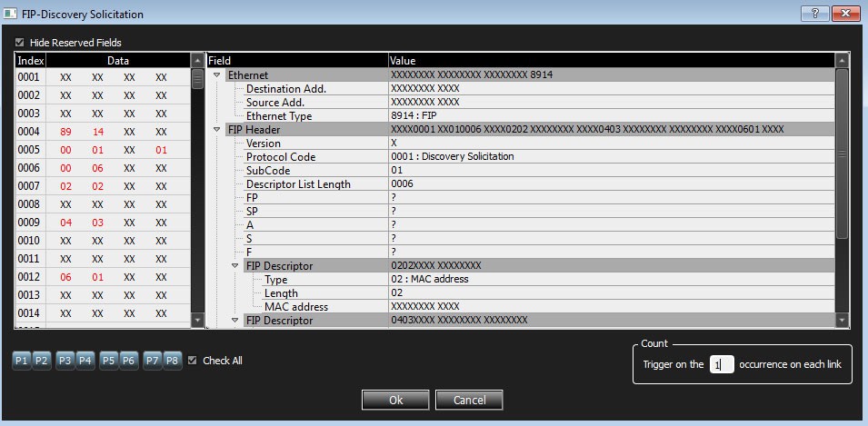Click the field list vertical scrollbar thumb
Image resolution: width=868 pixels, height=426 pixels.
click(842, 154)
